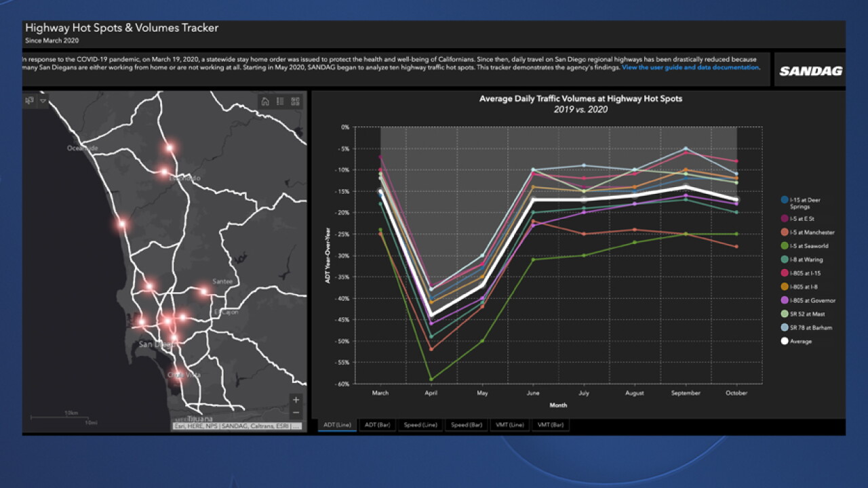
Task: Open the Speed (Bar) tab
Action: point(467,425)
